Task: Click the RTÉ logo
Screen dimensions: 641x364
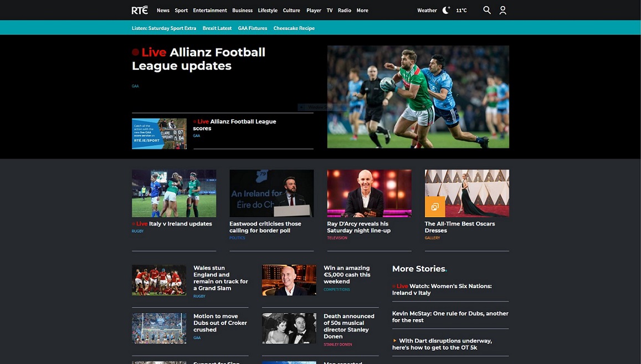Action: (140, 10)
